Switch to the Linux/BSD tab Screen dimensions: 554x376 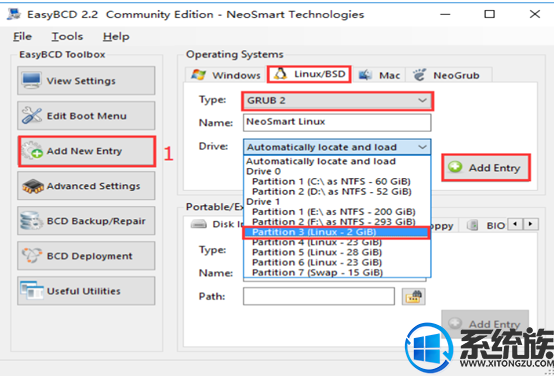click(x=309, y=74)
